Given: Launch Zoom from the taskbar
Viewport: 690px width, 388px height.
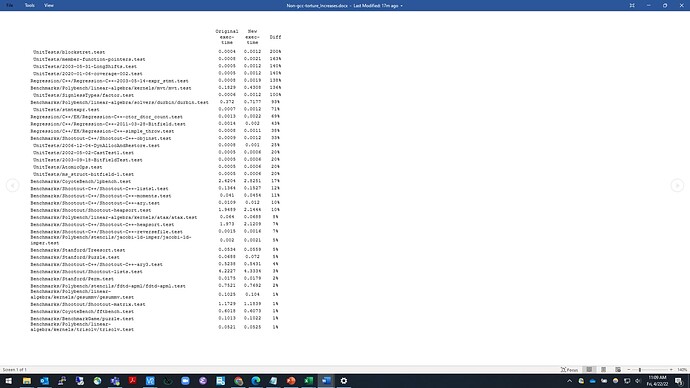Looking at the screenshot, I should pos(185,381).
